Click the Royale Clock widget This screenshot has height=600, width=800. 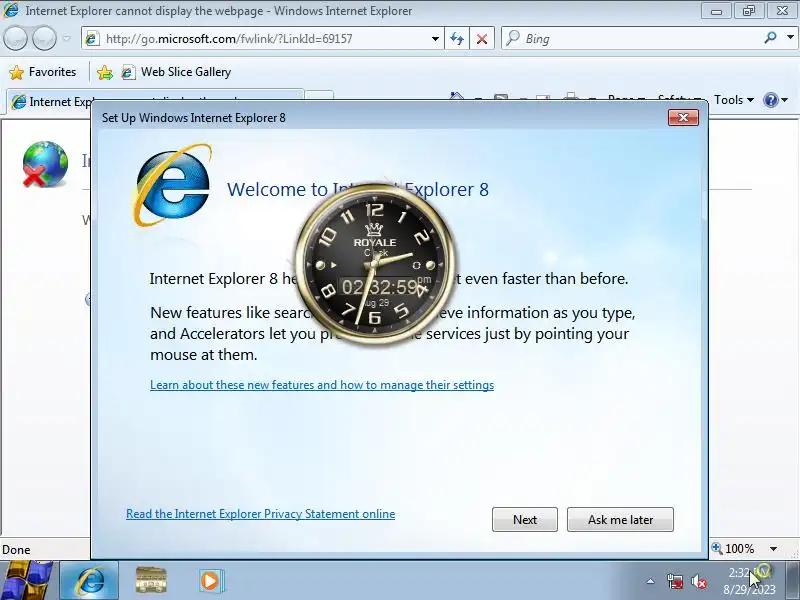375,264
